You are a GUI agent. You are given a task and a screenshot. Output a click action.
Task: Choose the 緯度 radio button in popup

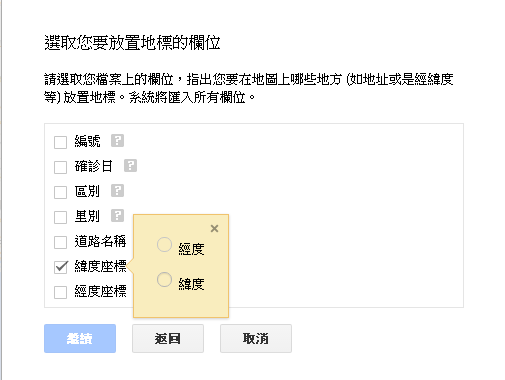coord(164,279)
